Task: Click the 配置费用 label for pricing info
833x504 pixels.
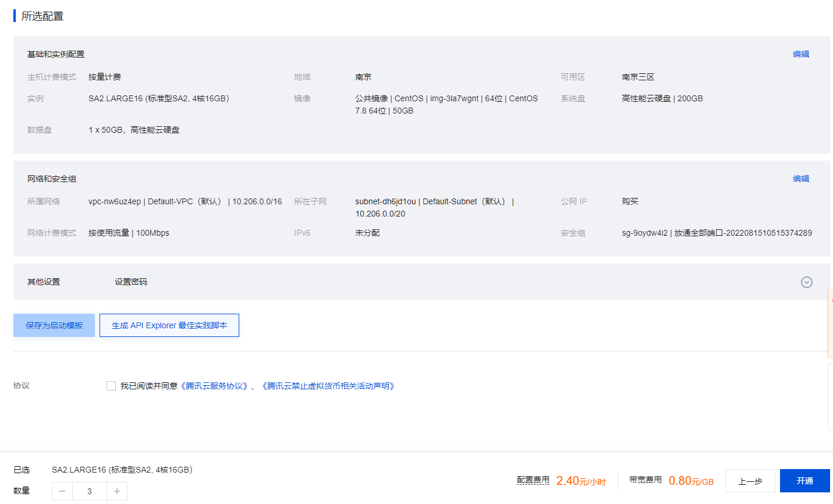Action: click(533, 481)
